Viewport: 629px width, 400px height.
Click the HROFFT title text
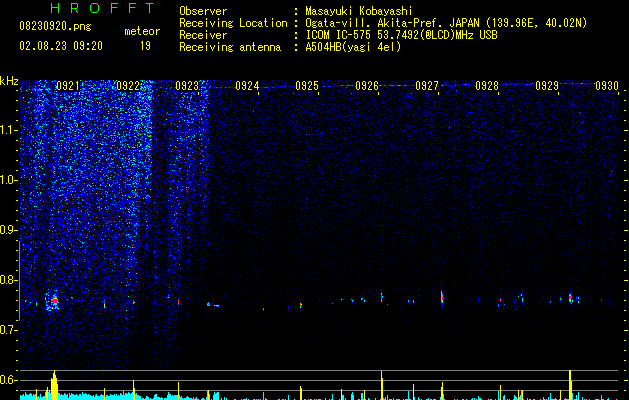(x=102, y=8)
